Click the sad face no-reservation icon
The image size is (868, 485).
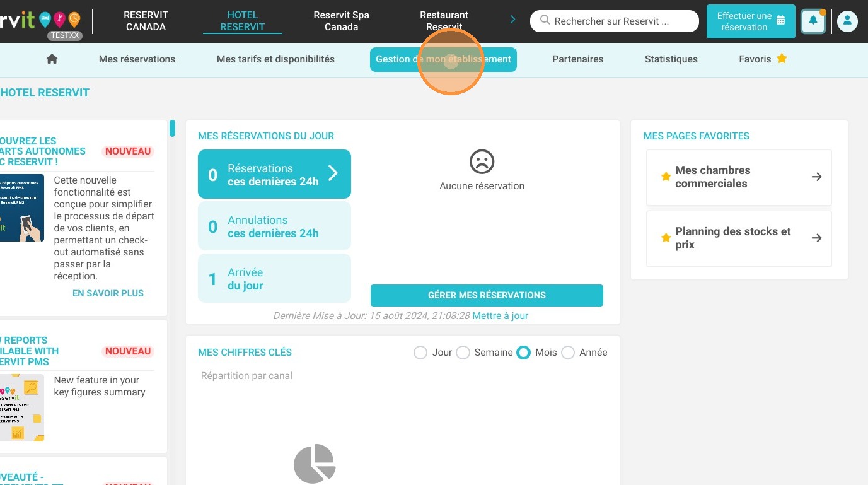tap(482, 162)
